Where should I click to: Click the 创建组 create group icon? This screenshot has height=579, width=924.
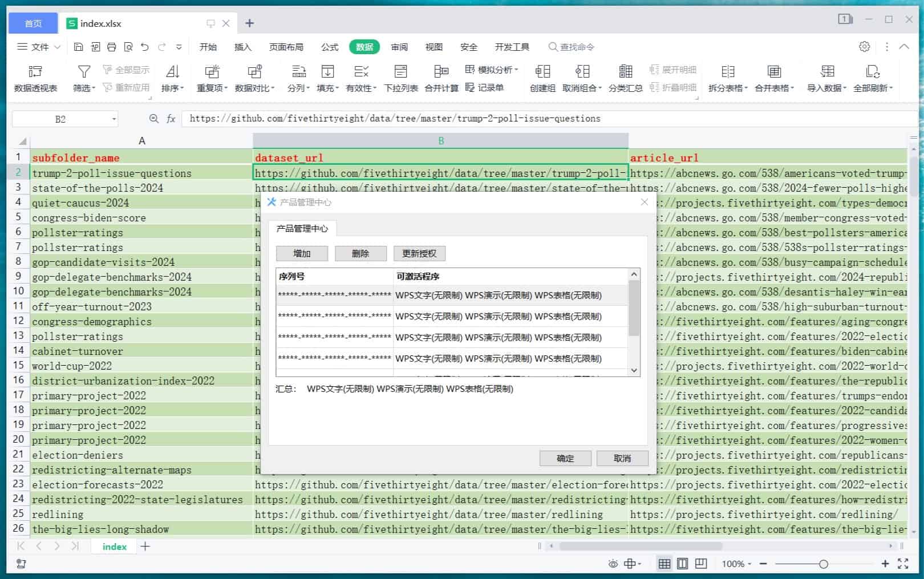542,72
